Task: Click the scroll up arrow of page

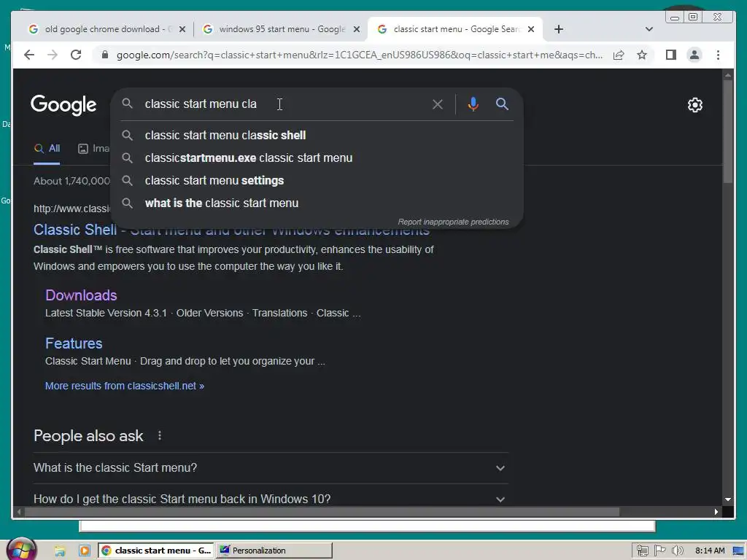Action: pos(727,75)
